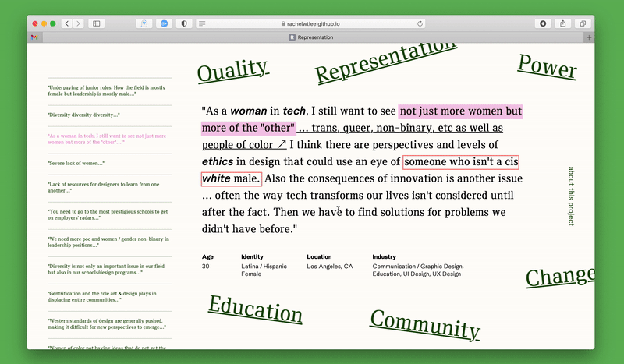Open the vertical 'about this project' link
Screen dimensions: 624x364
[x=571, y=196]
